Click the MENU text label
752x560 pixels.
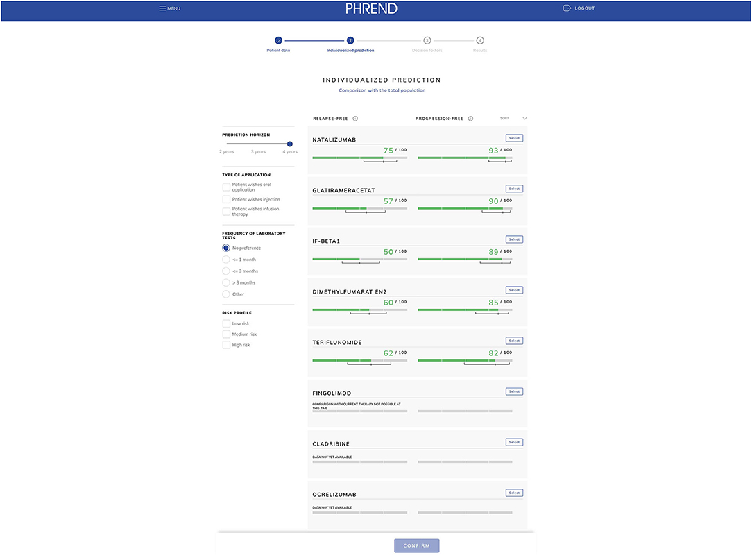tap(173, 8)
